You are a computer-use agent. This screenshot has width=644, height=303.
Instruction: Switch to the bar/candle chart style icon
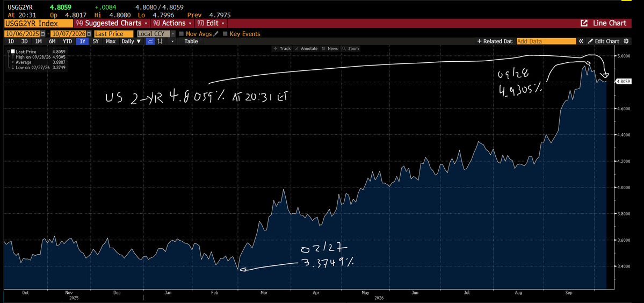coord(160,41)
